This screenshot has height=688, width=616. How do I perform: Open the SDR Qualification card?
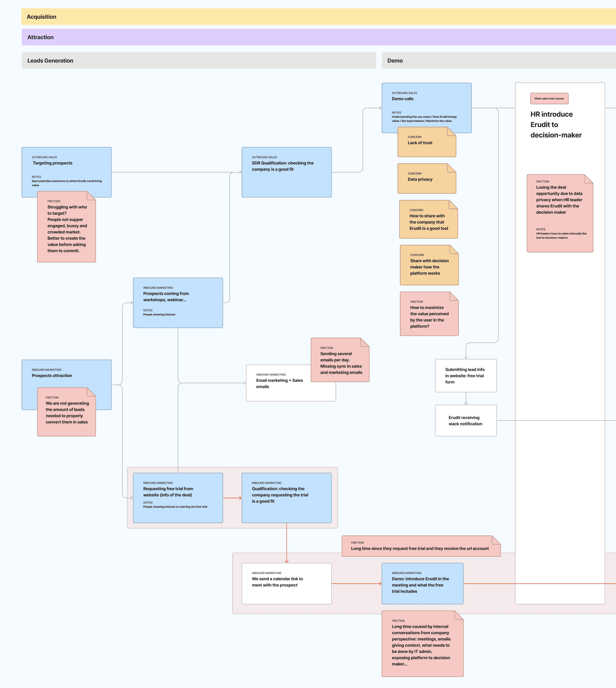click(x=286, y=172)
